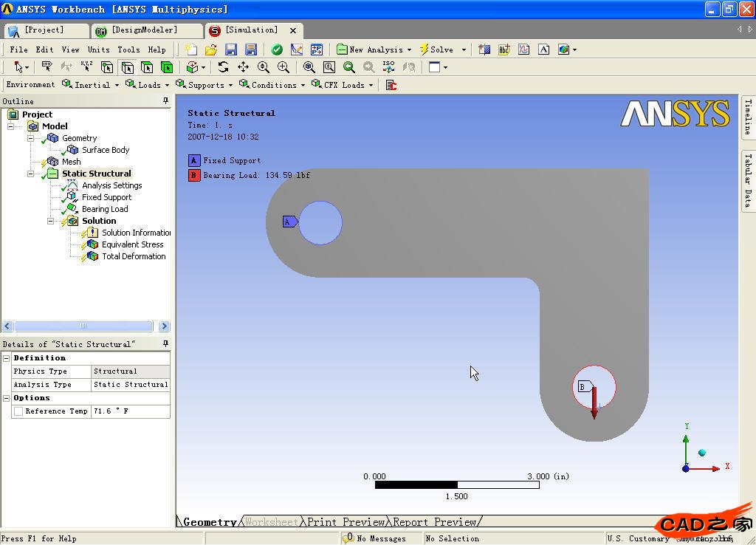The height and width of the screenshot is (545, 756).
Task: Collapse the Definition section
Action: pyautogui.click(x=6, y=358)
